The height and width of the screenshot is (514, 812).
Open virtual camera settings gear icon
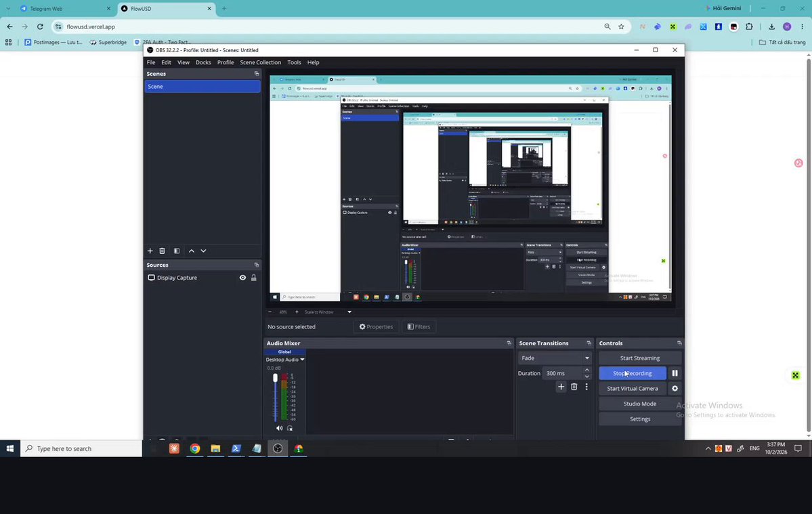click(x=675, y=388)
